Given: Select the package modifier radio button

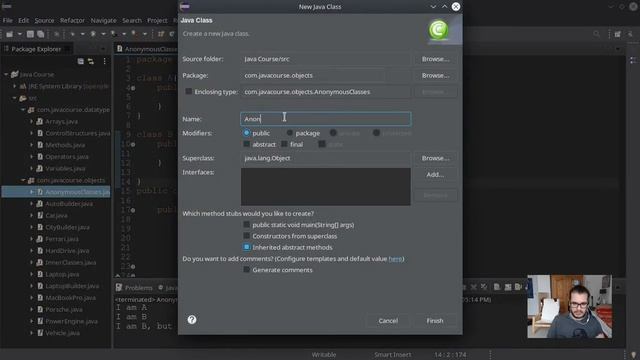Looking at the screenshot, I should [289, 133].
